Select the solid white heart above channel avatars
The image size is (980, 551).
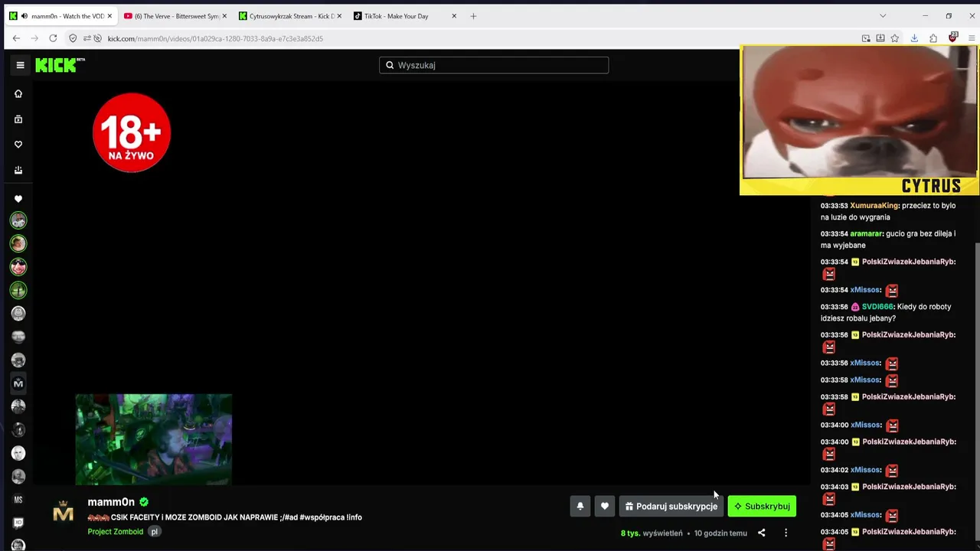point(18,199)
